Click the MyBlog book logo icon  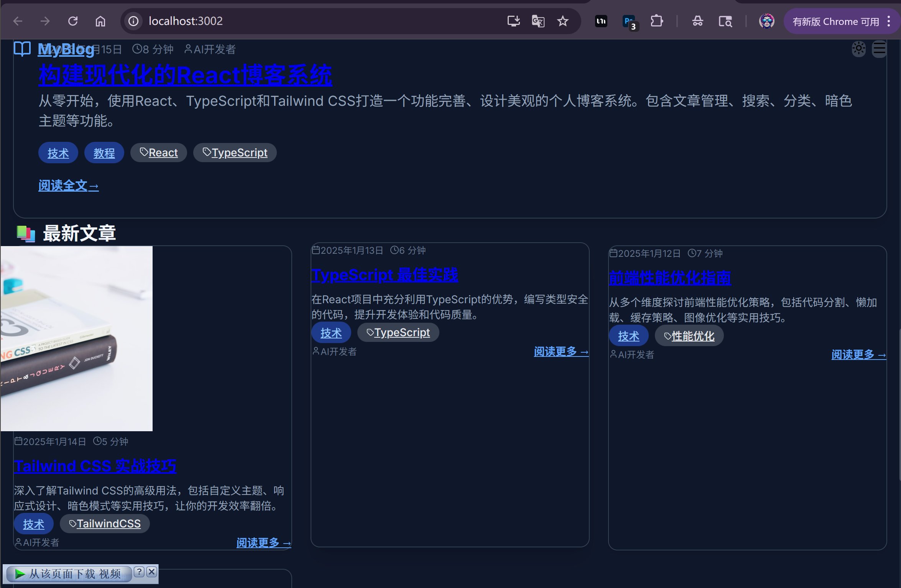[22, 49]
